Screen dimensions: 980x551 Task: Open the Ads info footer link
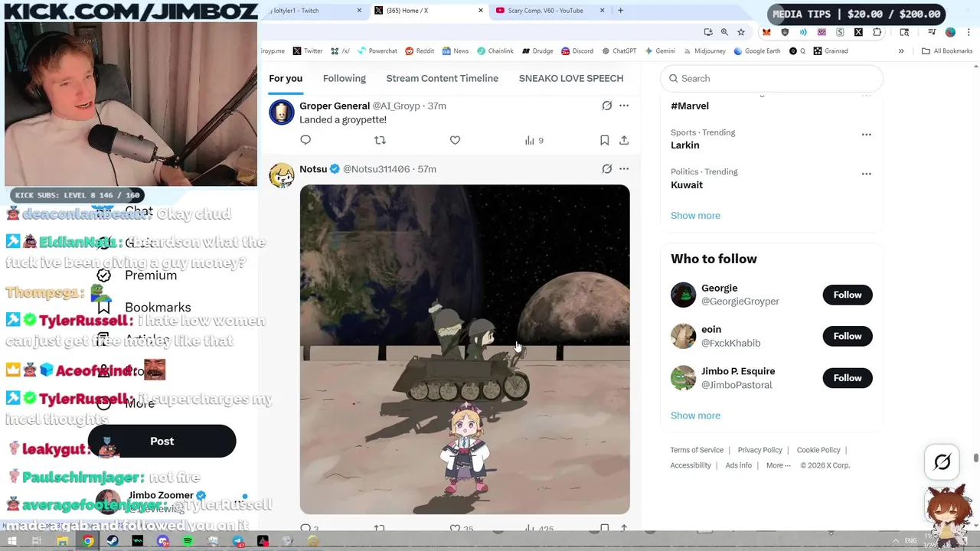click(738, 465)
